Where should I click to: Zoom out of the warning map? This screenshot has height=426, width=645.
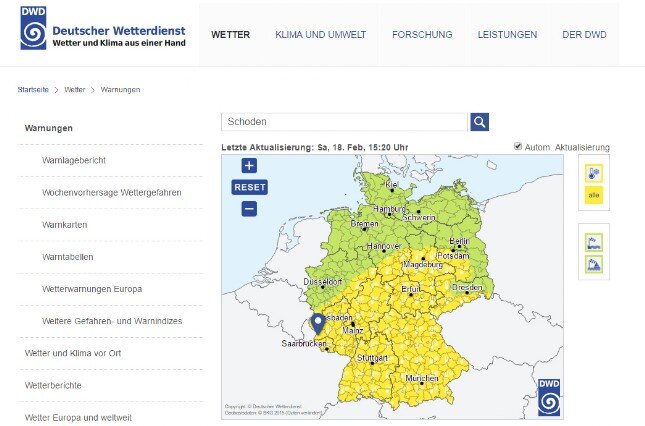click(x=249, y=208)
